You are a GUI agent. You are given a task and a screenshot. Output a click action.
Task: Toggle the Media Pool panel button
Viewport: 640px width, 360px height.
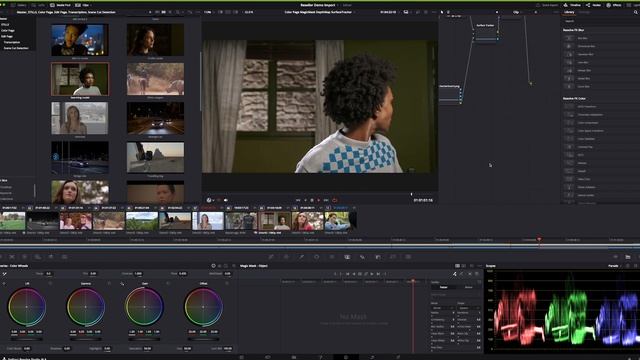coord(60,5)
